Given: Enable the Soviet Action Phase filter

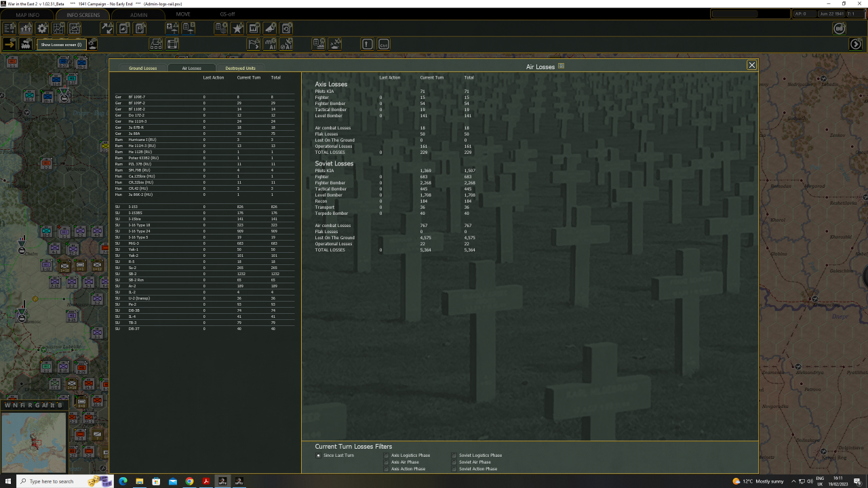Looking at the screenshot, I should click(x=454, y=469).
